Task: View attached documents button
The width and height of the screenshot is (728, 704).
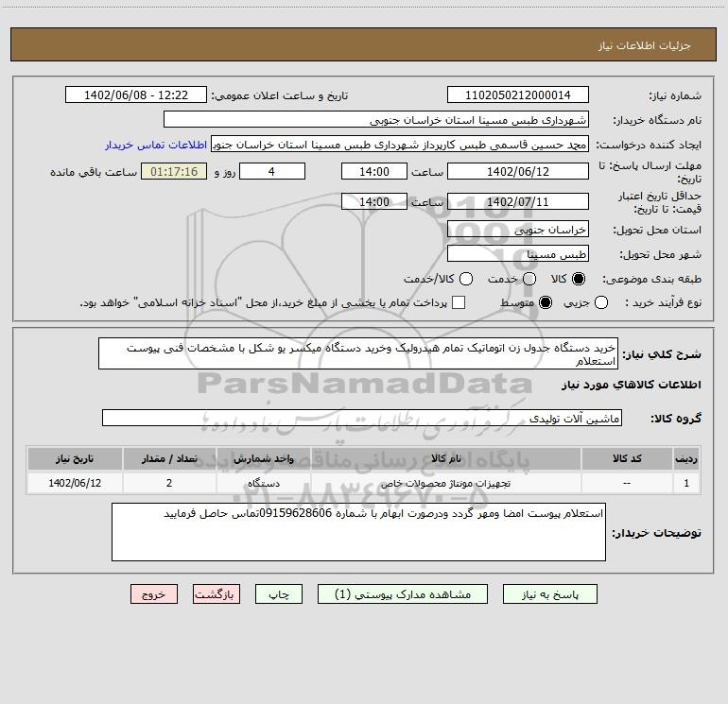Action: [x=403, y=594]
